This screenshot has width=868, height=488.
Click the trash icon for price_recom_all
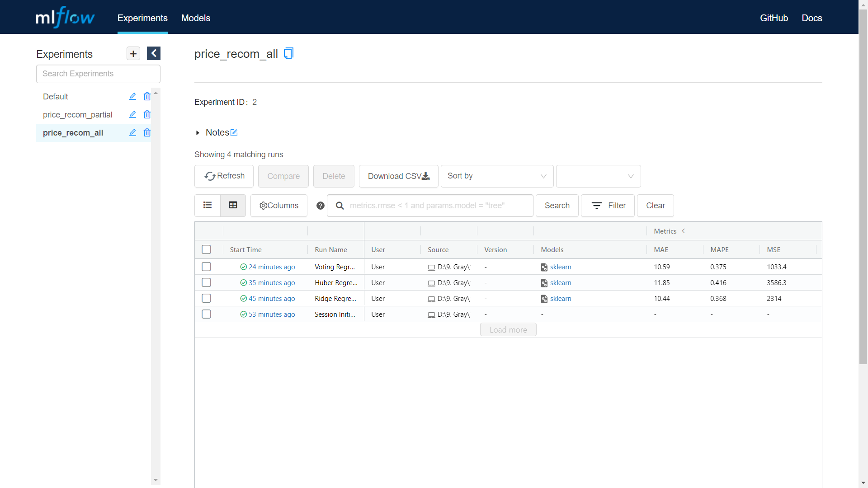(x=147, y=133)
